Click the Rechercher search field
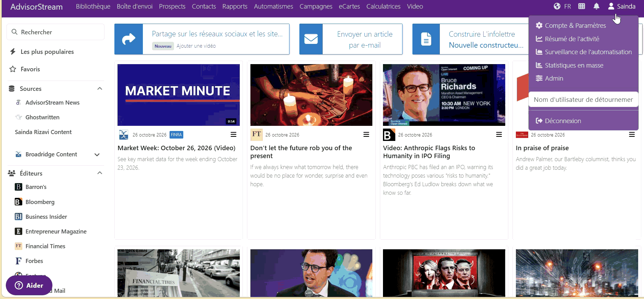 (x=55, y=32)
